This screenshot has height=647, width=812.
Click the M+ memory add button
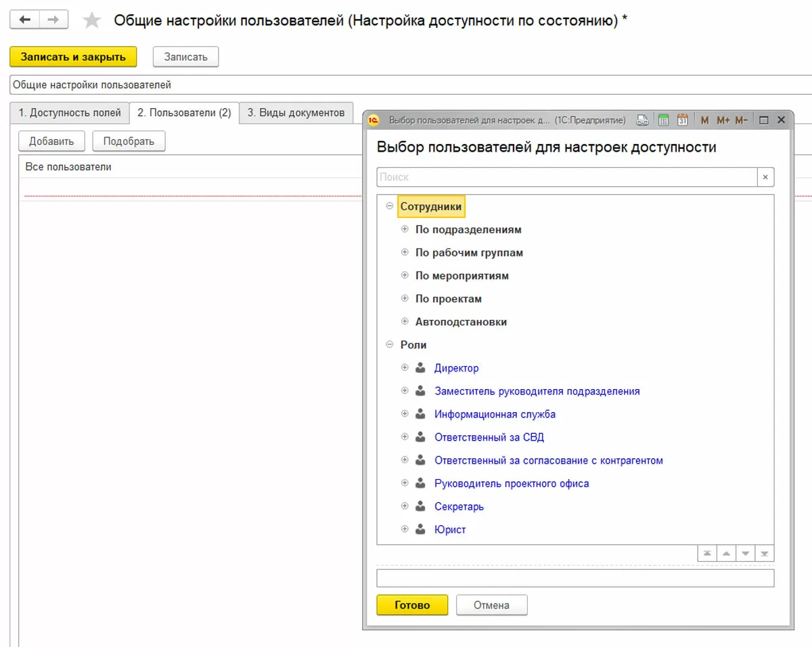(723, 120)
